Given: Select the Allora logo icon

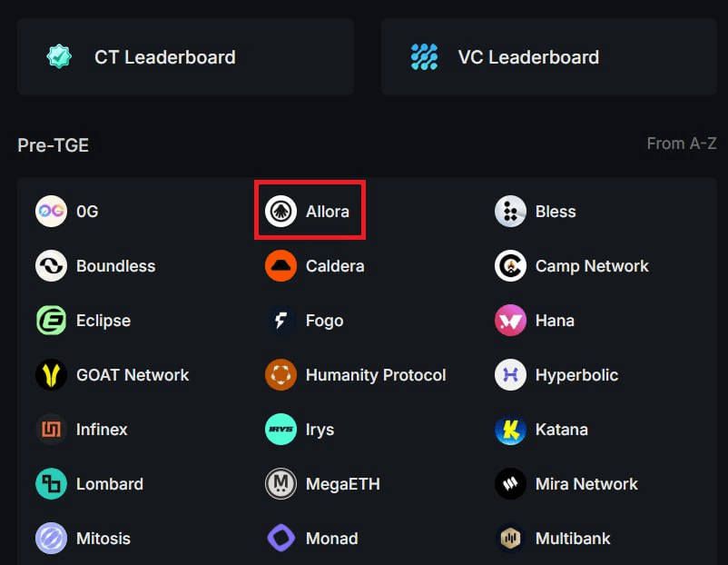Looking at the screenshot, I should pos(280,212).
